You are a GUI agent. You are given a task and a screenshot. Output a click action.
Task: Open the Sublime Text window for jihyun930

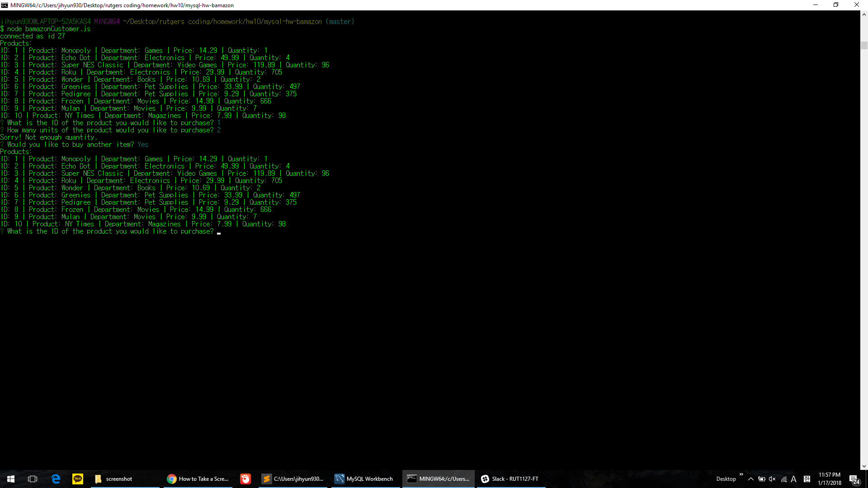click(293, 479)
